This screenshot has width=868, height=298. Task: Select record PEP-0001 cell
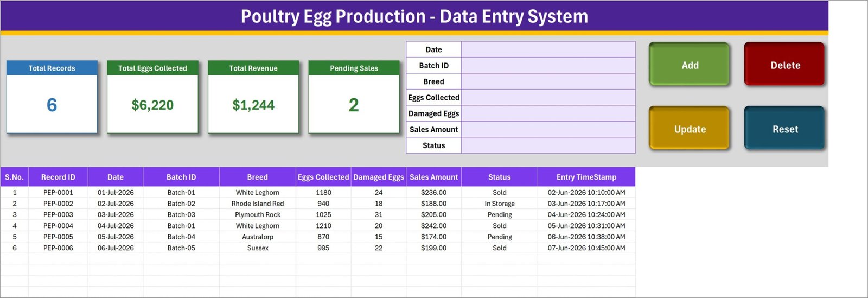coord(58,192)
